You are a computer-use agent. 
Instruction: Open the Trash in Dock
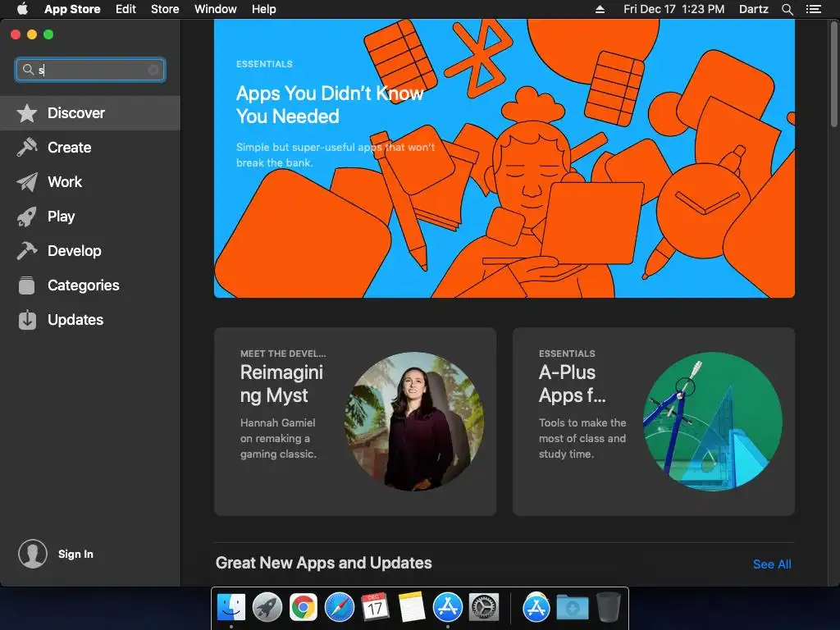click(x=609, y=608)
